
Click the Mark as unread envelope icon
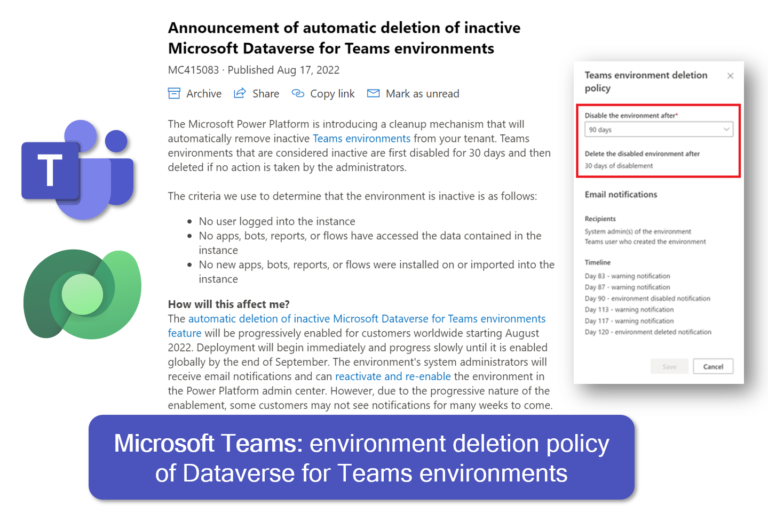[x=373, y=94]
